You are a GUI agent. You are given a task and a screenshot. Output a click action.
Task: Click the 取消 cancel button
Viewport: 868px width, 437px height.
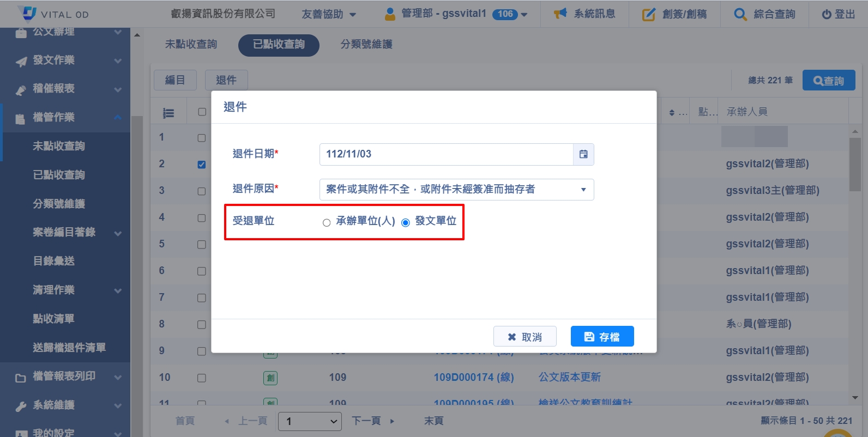(x=525, y=337)
